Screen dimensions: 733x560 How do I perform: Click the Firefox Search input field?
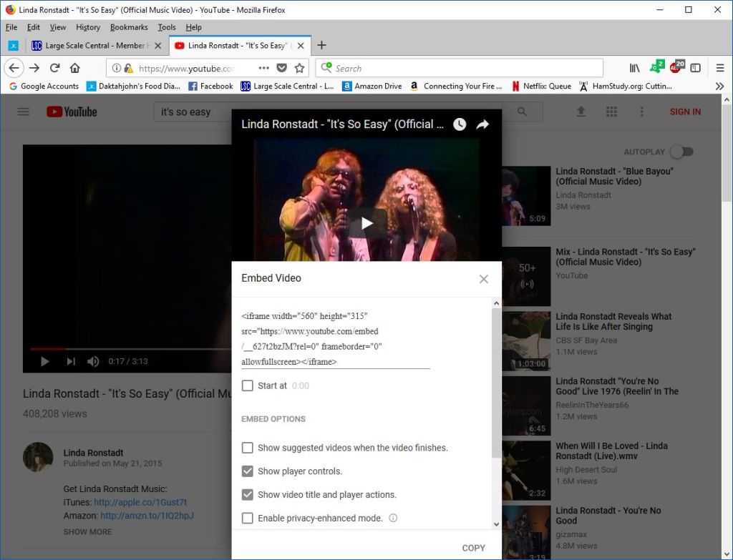coord(459,68)
